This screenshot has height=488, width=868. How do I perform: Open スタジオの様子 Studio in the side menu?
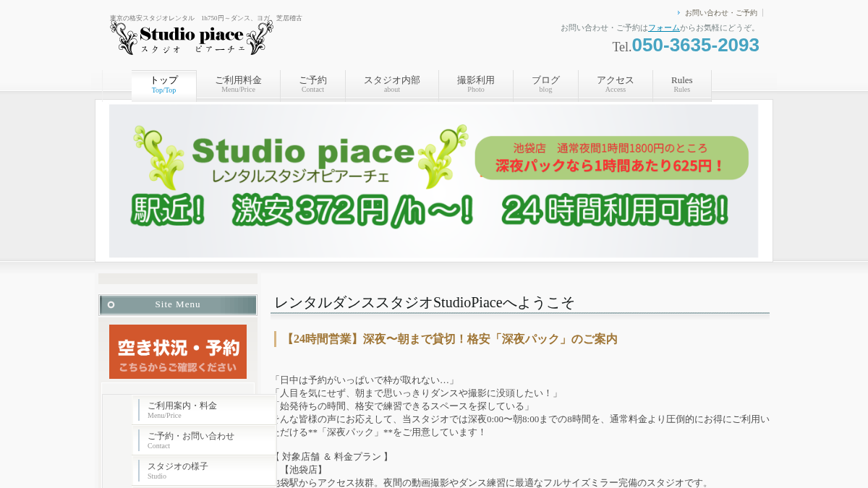205,471
